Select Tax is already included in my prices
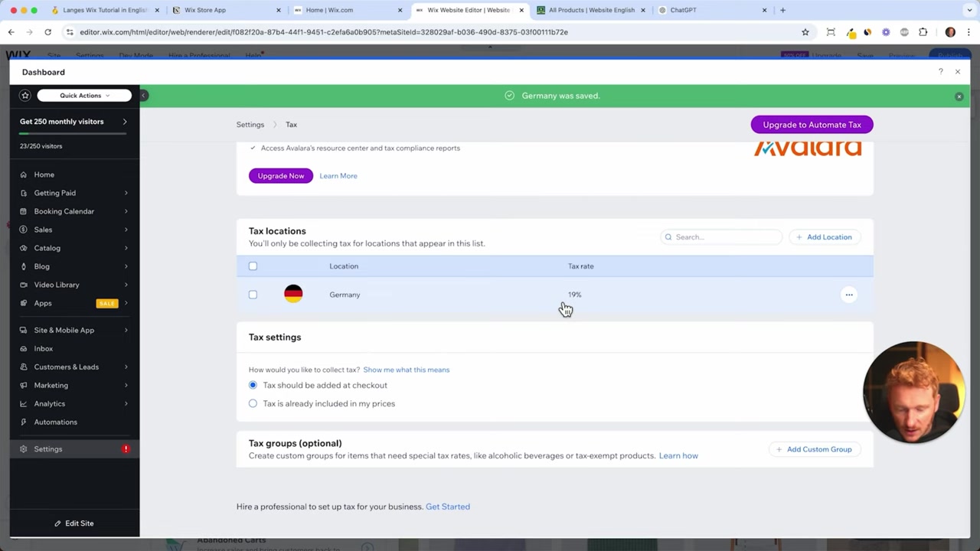Image resolution: width=980 pixels, height=551 pixels. coord(253,403)
